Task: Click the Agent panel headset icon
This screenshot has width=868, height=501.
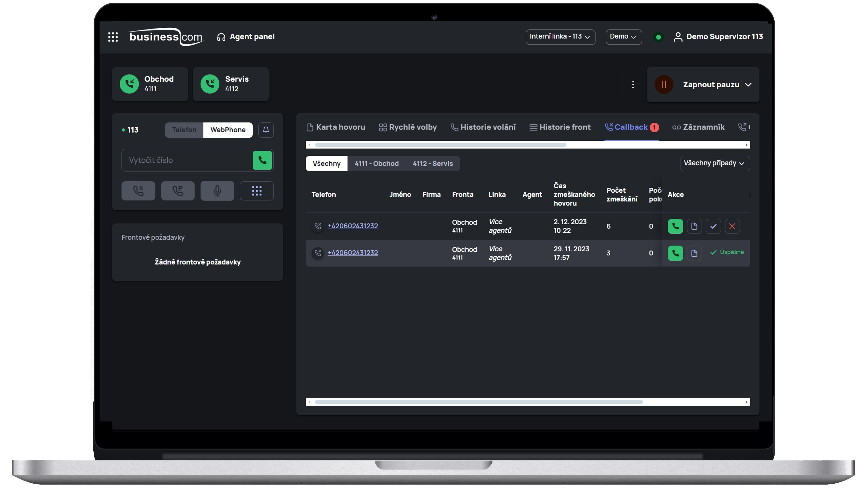Action: tap(221, 37)
